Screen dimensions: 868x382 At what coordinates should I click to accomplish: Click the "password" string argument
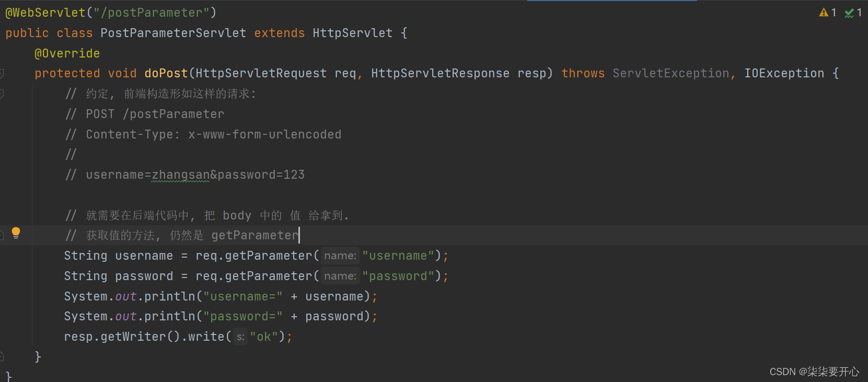pyautogui.click(x=398, y=276)
